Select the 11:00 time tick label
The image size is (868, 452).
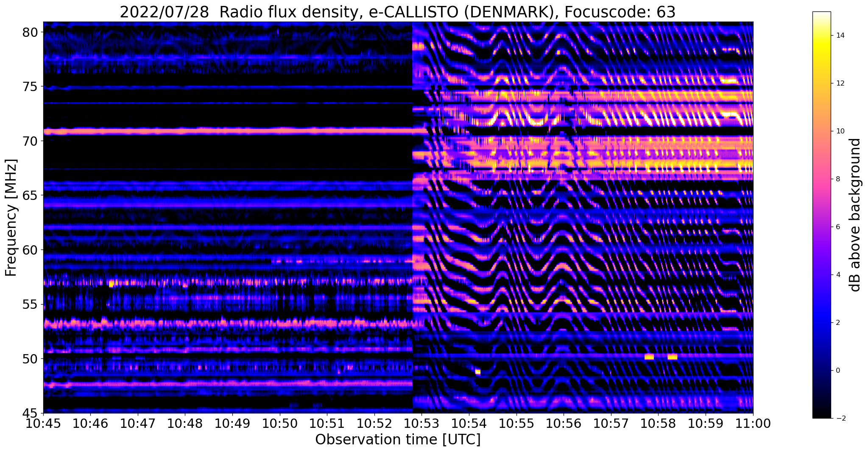(753, 424)
